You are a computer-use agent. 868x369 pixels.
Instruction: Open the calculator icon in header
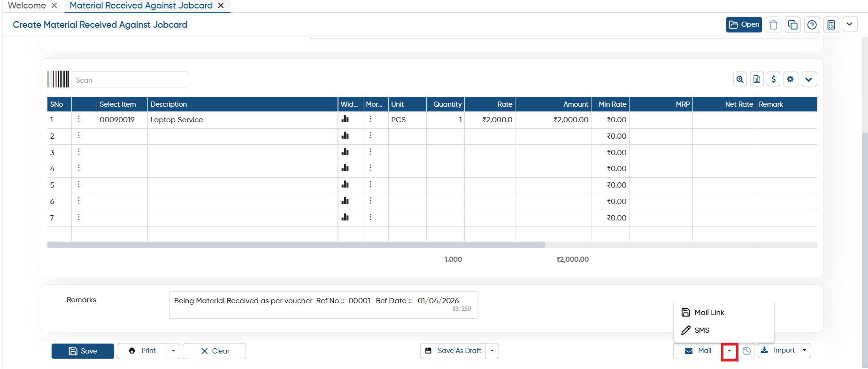(831, 24)
